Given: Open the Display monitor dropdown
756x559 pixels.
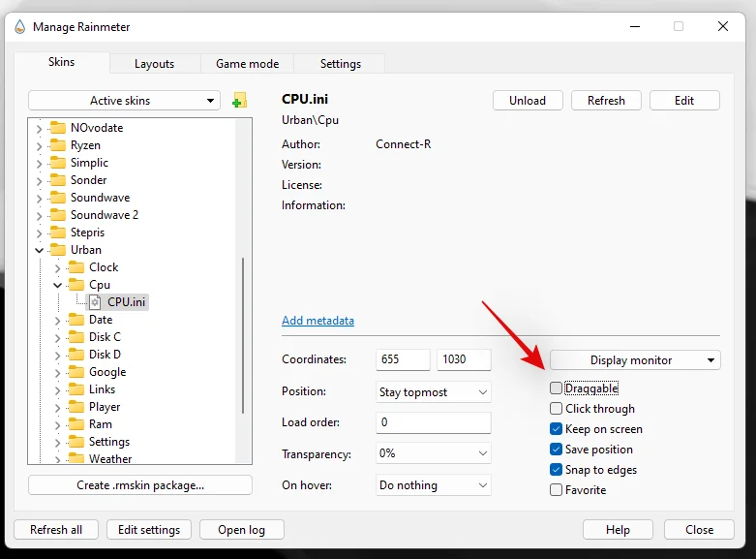Looking at the screenshot, I should pos(635,360).
